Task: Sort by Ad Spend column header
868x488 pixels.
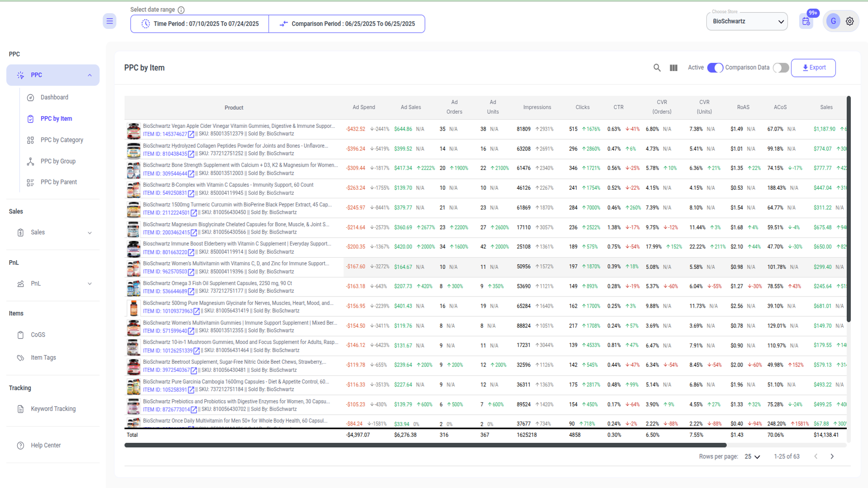Action: (364, 108)
